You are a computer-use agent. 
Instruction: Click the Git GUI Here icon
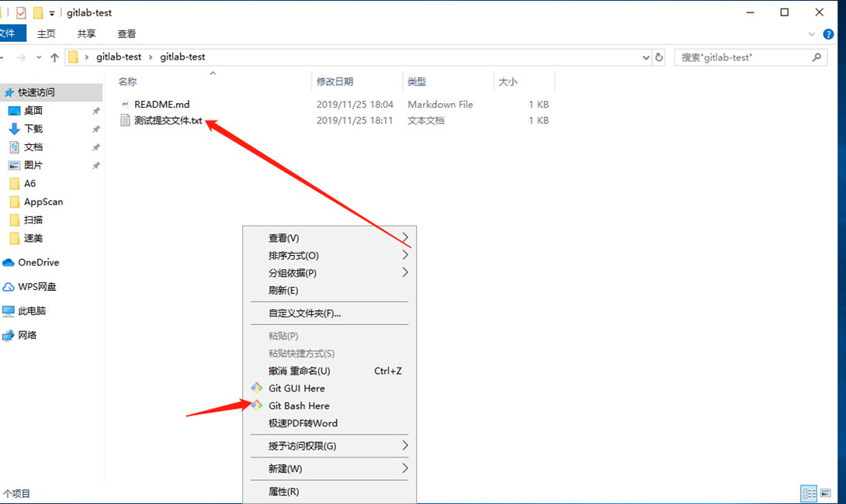(256, 388)
